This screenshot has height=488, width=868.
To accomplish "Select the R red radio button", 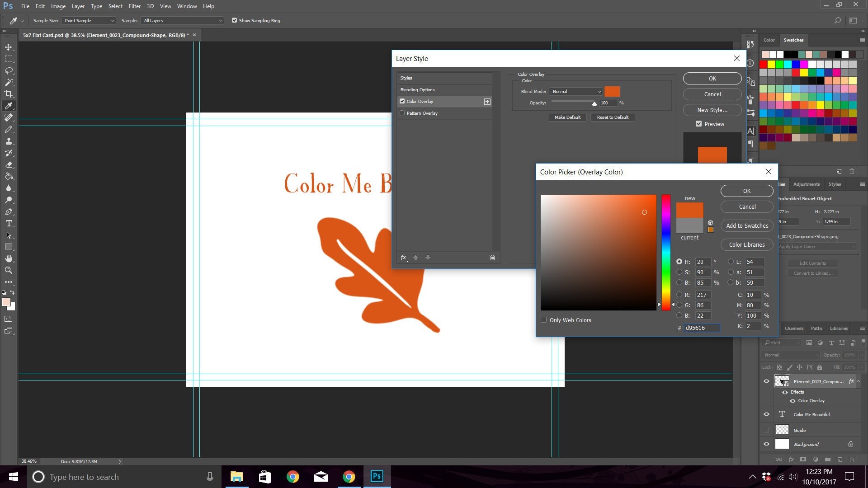I will [x=679, y=295].
